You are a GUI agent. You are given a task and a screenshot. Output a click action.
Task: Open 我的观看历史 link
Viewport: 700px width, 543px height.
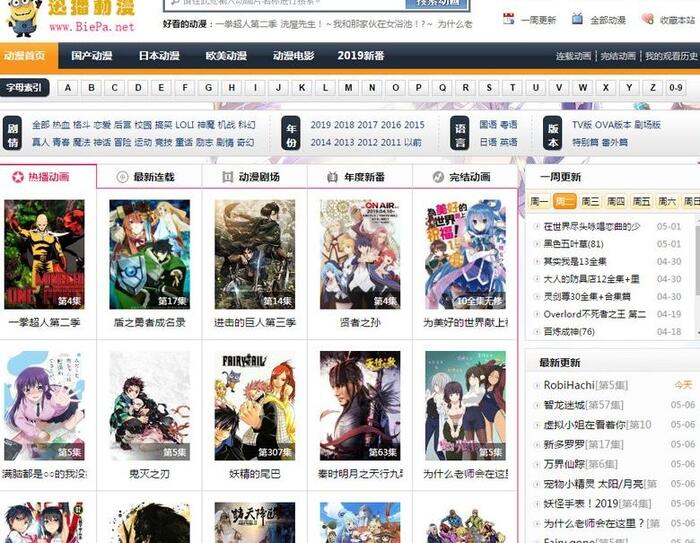pos(671,56)
